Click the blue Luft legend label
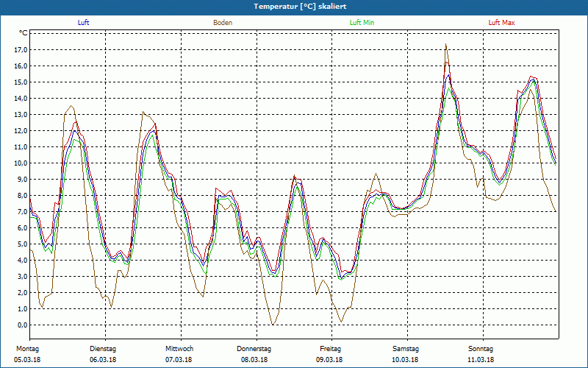The image size is (588, 368). [x=83, y=23]
